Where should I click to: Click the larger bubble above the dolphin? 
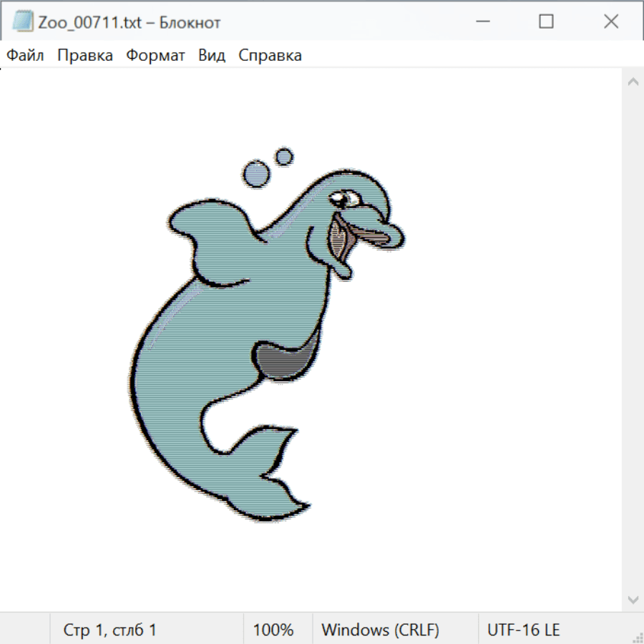coord(255,174)
